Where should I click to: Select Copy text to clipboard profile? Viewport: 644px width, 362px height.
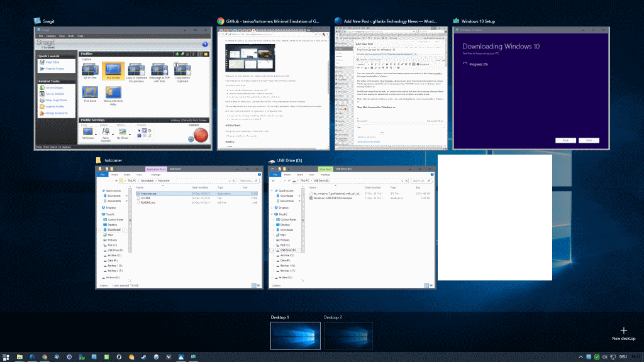click(x=182, y=73)
